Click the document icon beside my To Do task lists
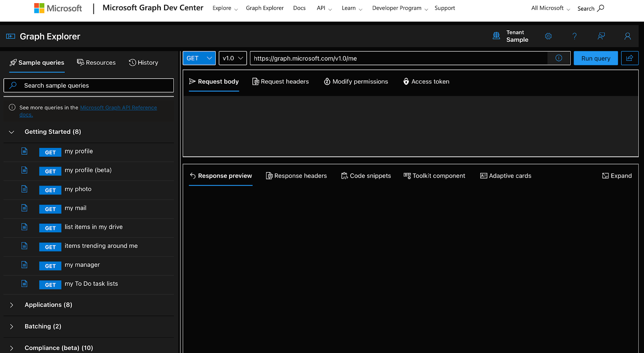Viewport: 644px width, 353px height. pyautogui.click(x=25, y=283)
